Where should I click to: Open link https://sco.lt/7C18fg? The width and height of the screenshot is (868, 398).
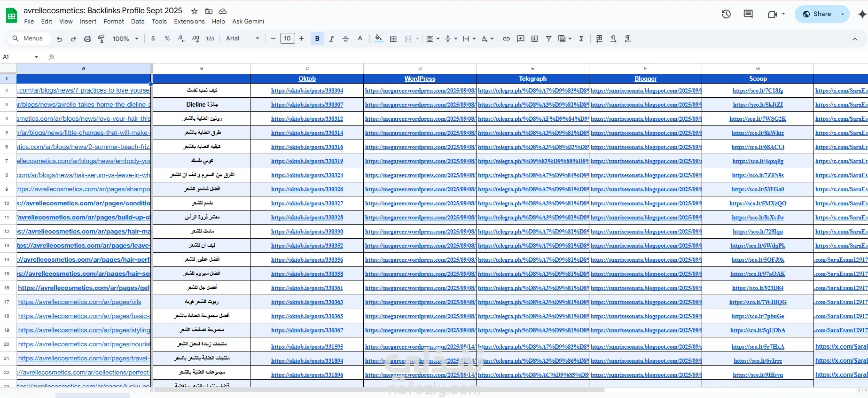click(758, 91)
